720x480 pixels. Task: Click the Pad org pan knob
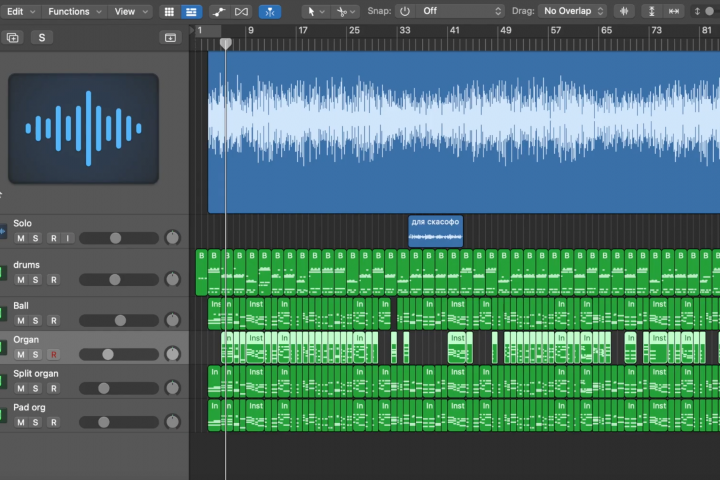172,422
